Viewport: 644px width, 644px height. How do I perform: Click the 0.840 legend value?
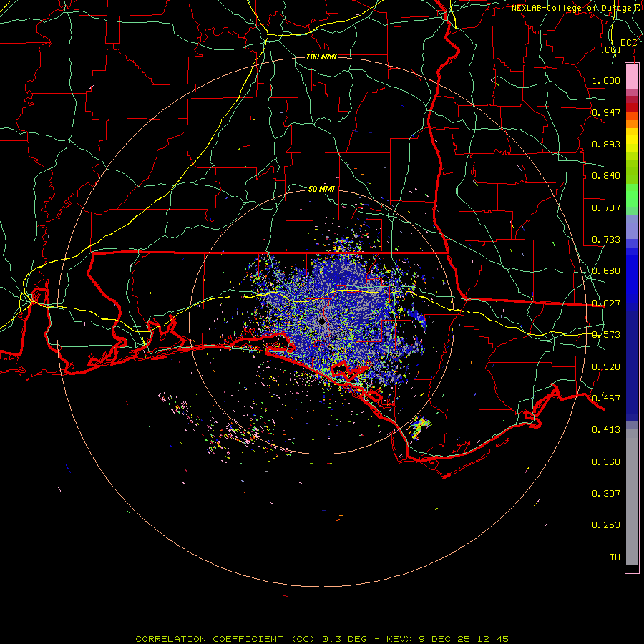pos(606,175)
